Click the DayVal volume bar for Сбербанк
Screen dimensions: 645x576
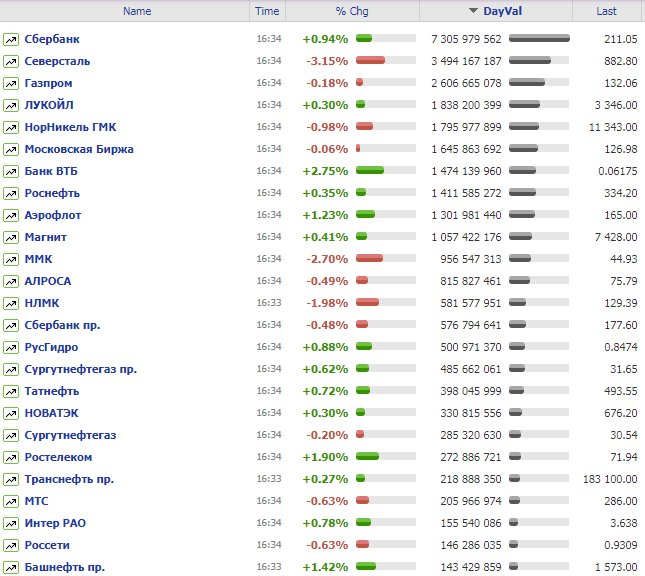[x=539, y=39]
